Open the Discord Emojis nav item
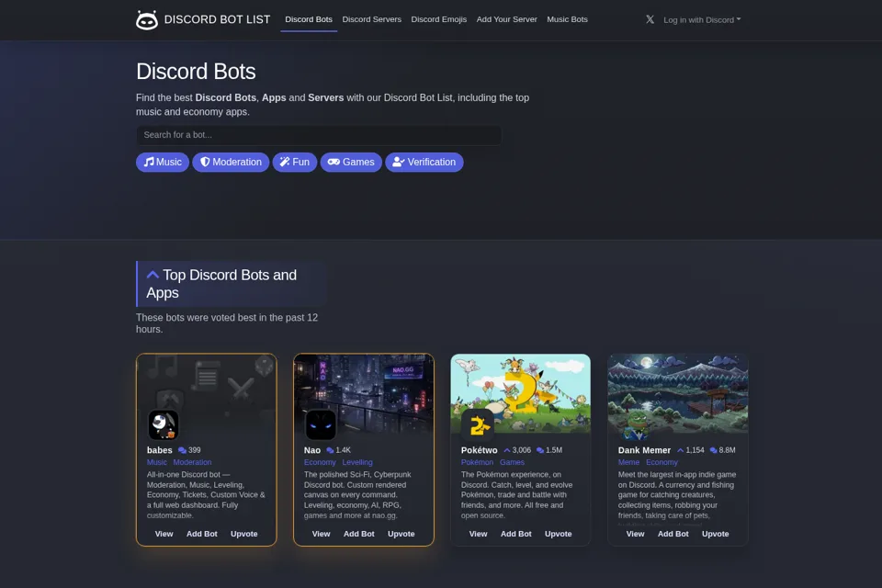The width and height of the screenshot is (882, 588). click(x=439, y=19)
